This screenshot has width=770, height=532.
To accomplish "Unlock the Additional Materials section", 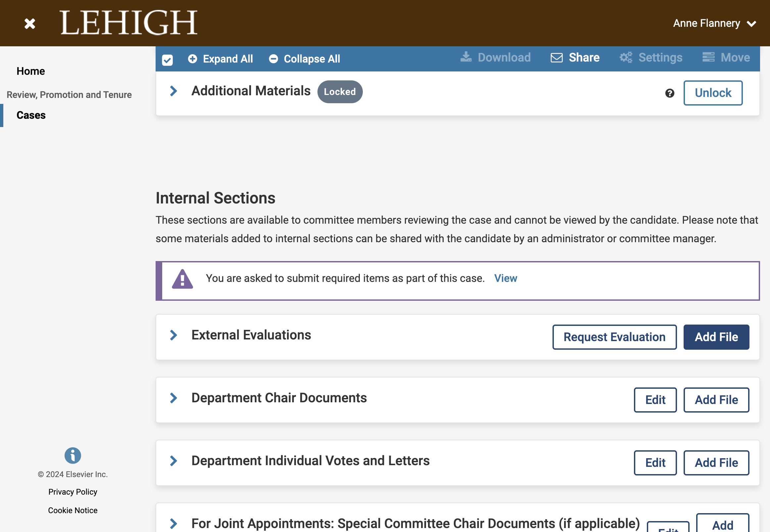I will pyautogui.click(x=713, y=93).
